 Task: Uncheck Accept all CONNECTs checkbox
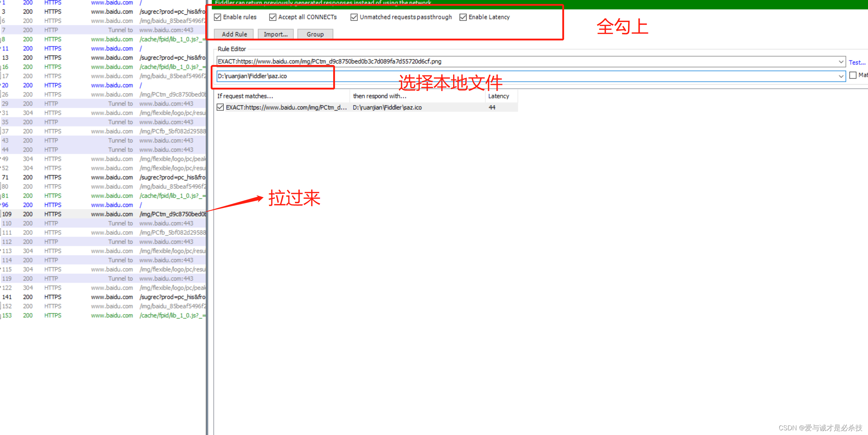273,17
